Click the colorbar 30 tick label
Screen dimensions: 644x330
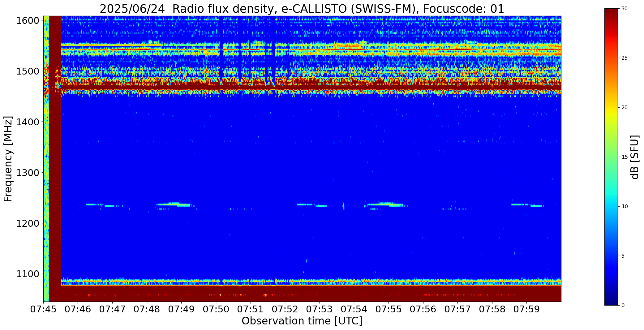coord(625,9)
